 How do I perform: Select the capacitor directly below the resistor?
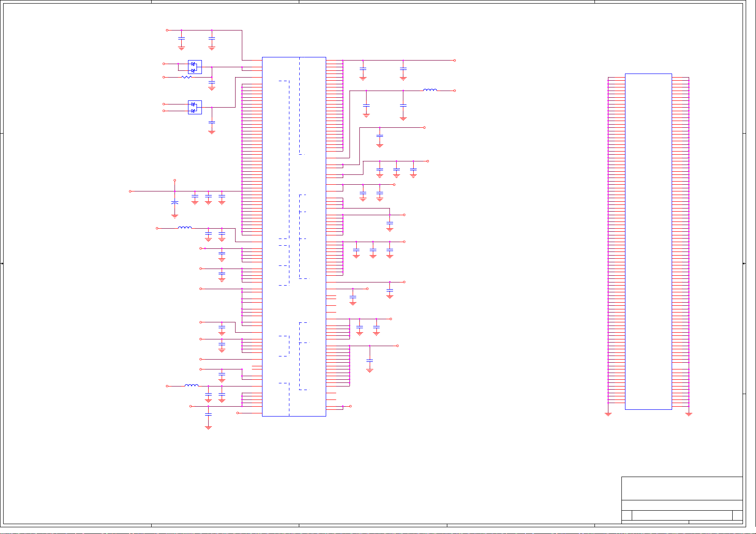pos(212,83)
